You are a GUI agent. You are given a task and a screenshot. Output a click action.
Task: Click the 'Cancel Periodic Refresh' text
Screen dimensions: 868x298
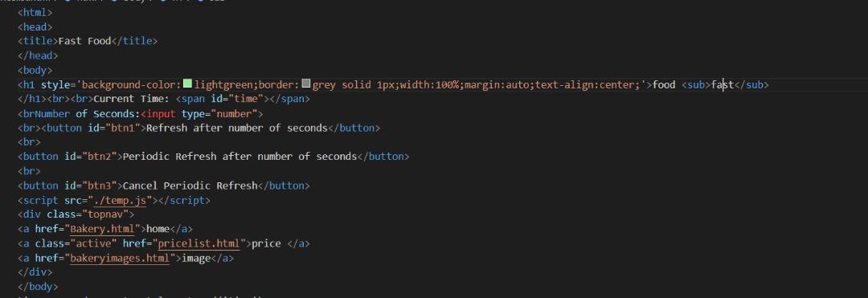190,186
